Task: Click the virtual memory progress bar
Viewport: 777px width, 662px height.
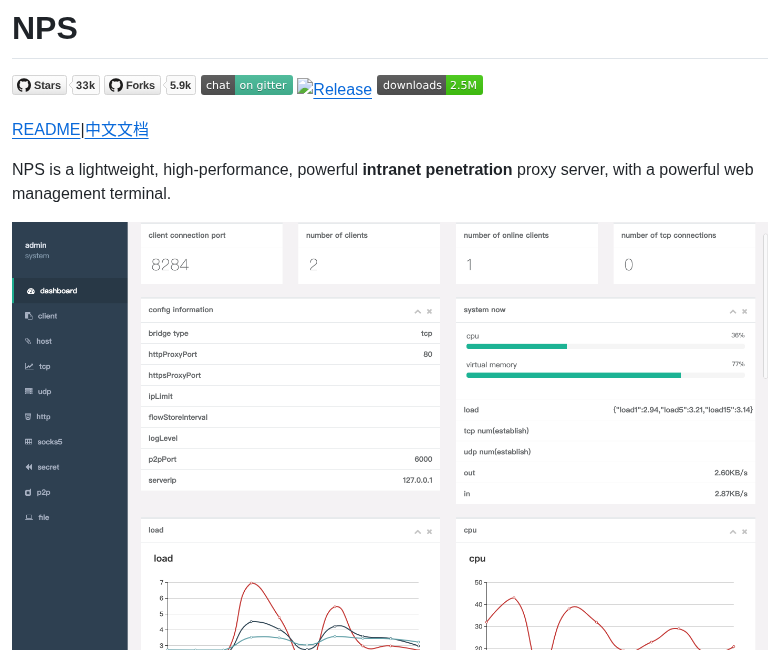Action: click(605, 375)
